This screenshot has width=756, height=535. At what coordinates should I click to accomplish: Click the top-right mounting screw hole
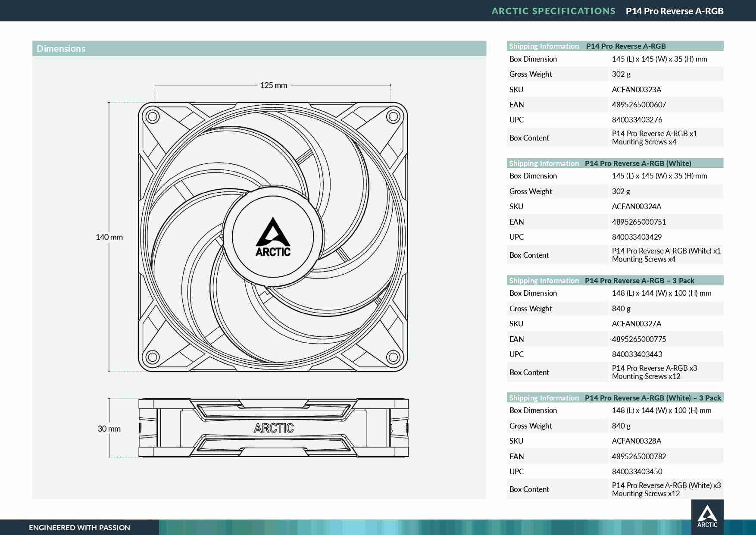pyautogui.click(x=393, y=116)
